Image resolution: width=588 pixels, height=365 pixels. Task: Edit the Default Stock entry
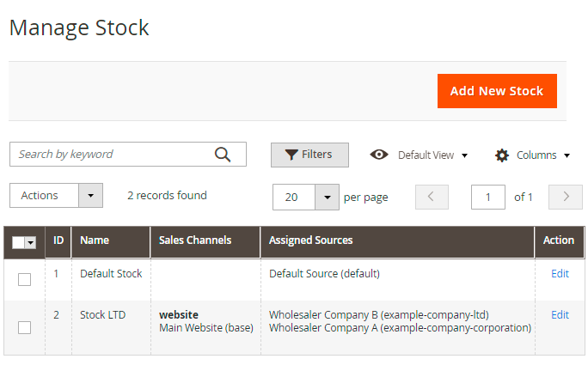coord(560,274)
